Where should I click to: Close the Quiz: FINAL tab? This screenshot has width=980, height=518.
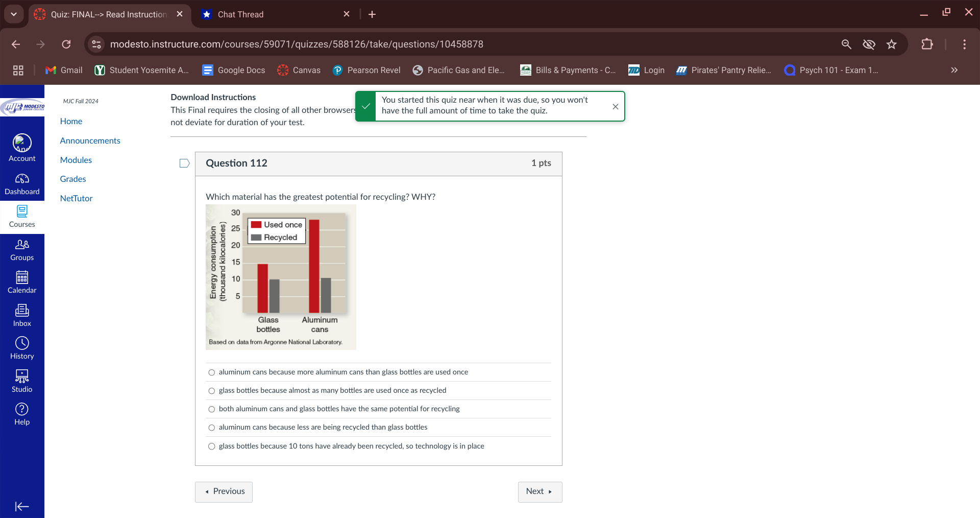180,14
